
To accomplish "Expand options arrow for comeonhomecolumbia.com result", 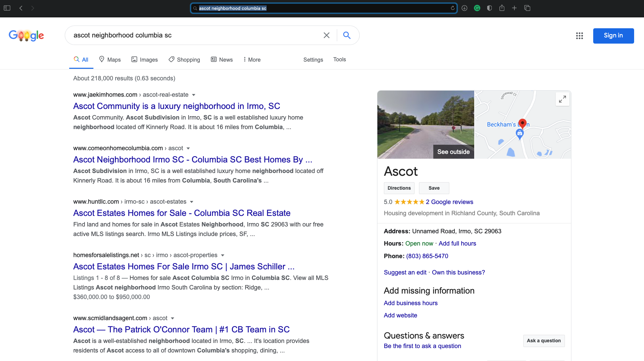I will (188, 148).
